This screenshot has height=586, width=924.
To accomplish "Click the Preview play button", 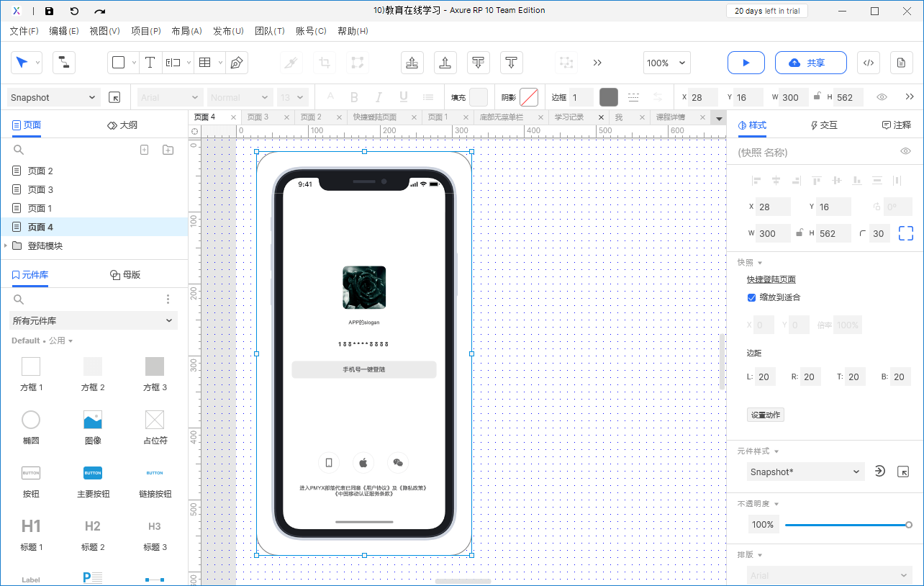I will 746,63.
